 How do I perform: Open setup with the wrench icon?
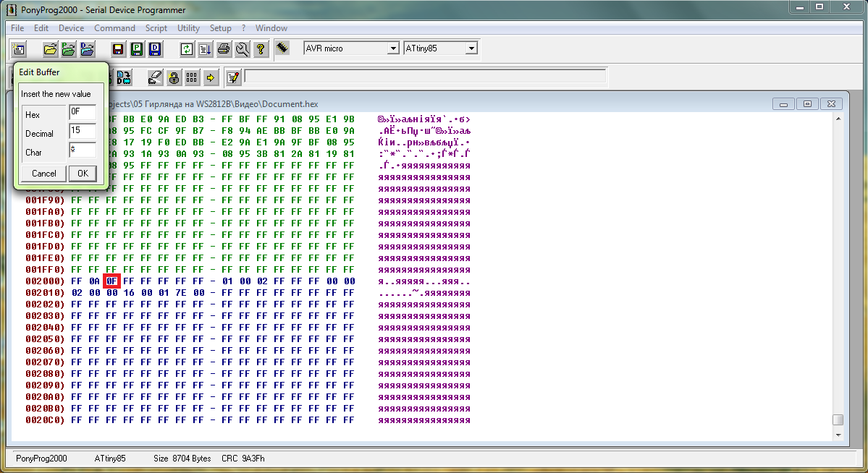coord(242,49)
